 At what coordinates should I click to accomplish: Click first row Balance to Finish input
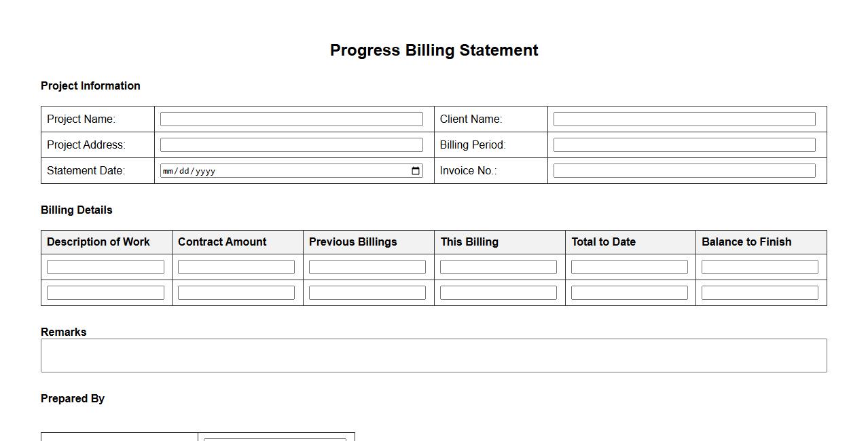760,267
